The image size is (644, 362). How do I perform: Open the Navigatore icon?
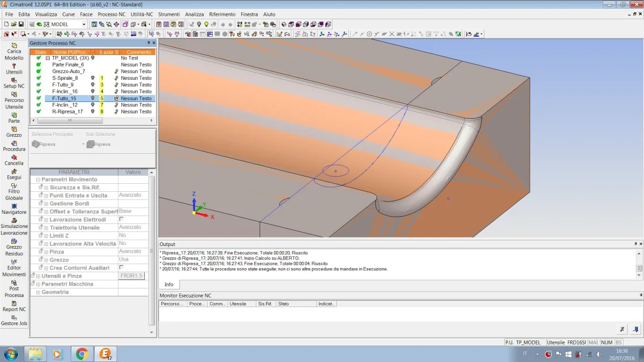point(14,206)
